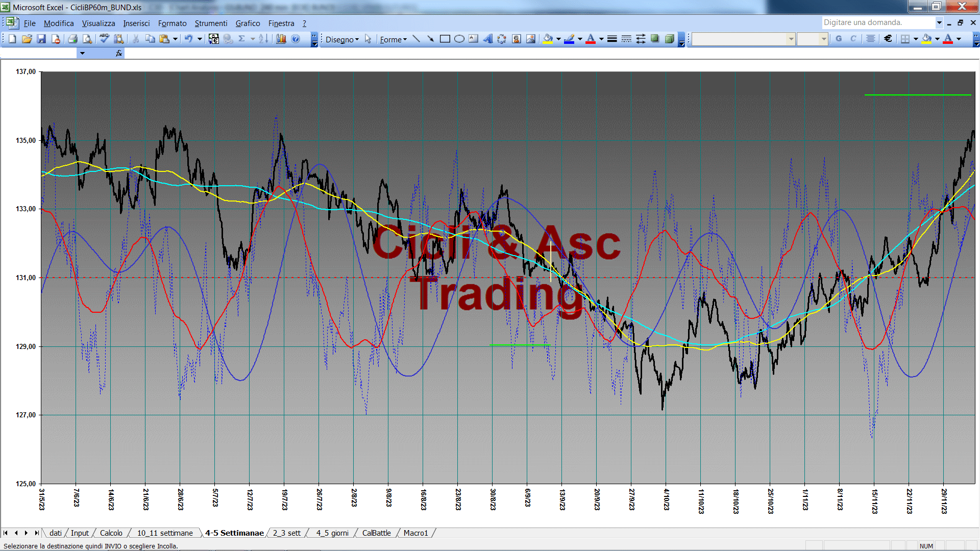Open the font size combo box

point(812,39)
